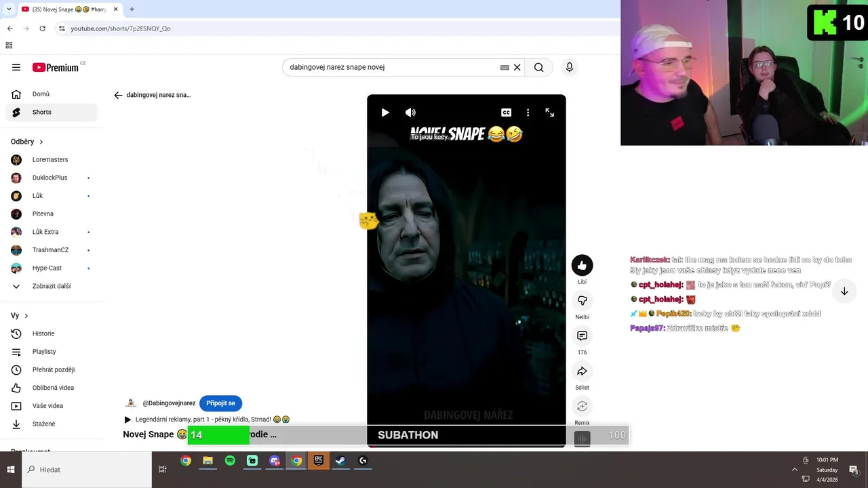The image size is (868, 488).
Task: Expand the Chrome tab search dropdown
Action: coord(8,9)
